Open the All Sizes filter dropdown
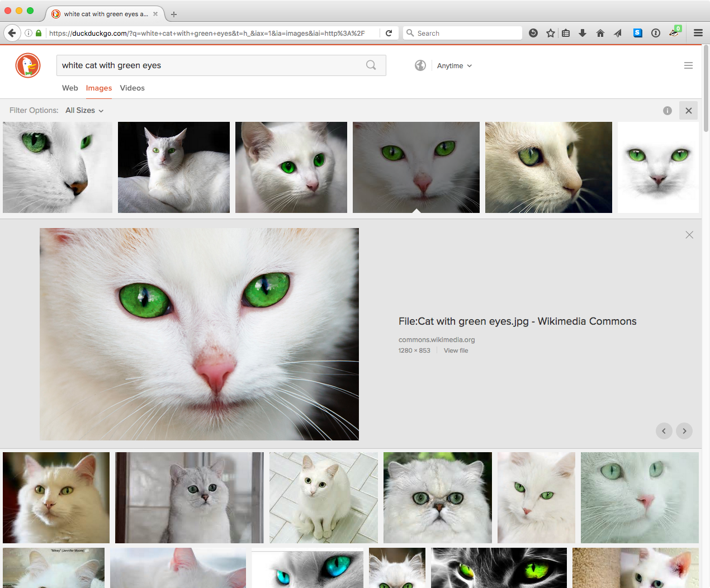Screen dimensions: 710x588 tap(84, 111)
